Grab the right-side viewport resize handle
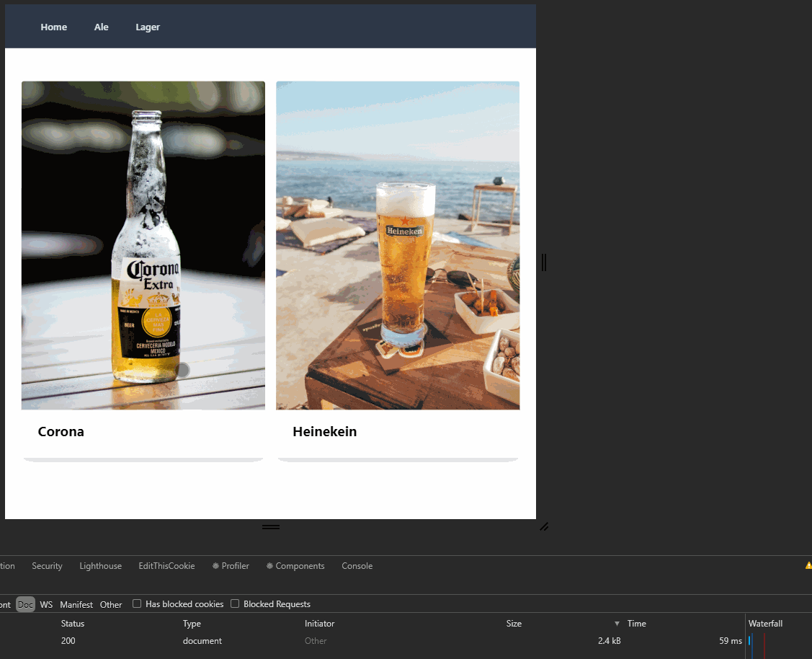 (x=544, y=262)
